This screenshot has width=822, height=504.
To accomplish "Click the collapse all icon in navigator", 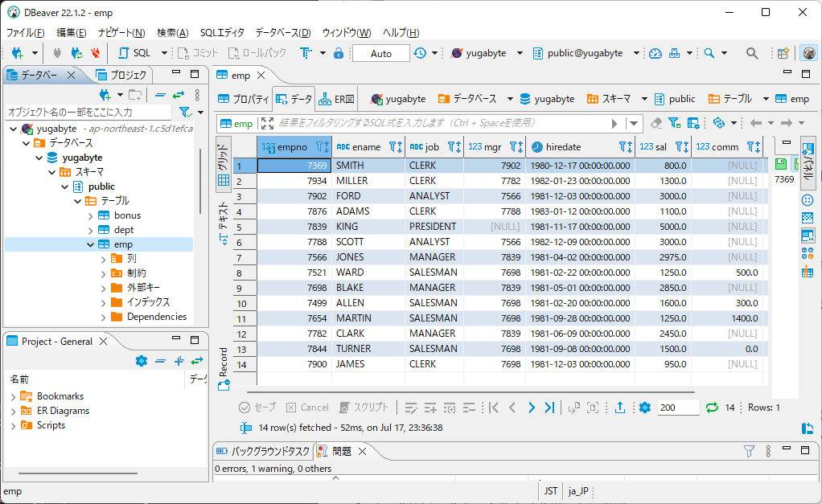I will click(x=160, y=95).
